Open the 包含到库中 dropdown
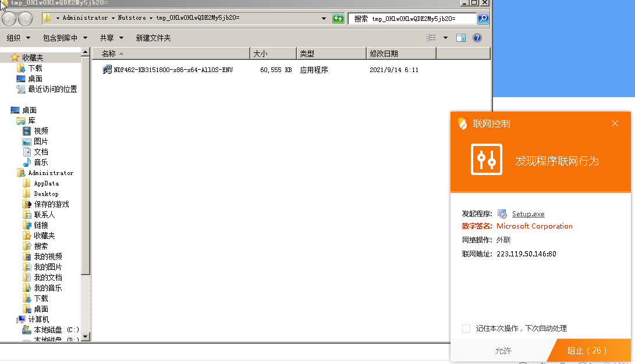 (x=65, y=38)
